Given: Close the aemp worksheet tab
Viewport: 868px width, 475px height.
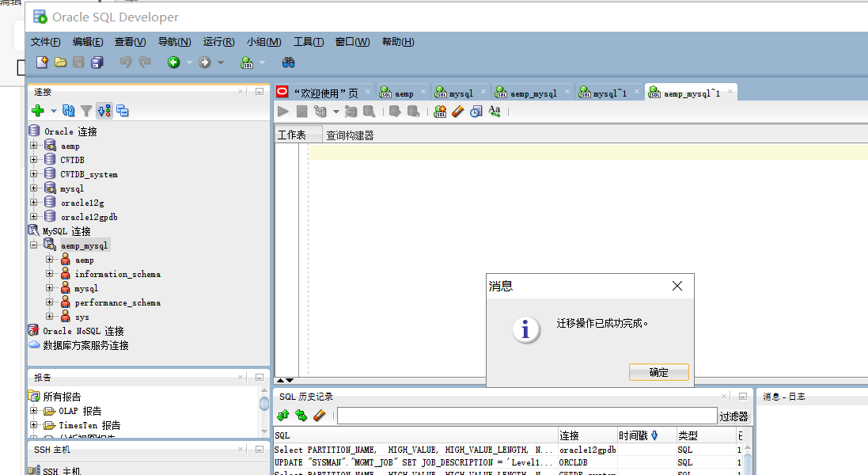Looking at the screenshot, I should (423, 92).
